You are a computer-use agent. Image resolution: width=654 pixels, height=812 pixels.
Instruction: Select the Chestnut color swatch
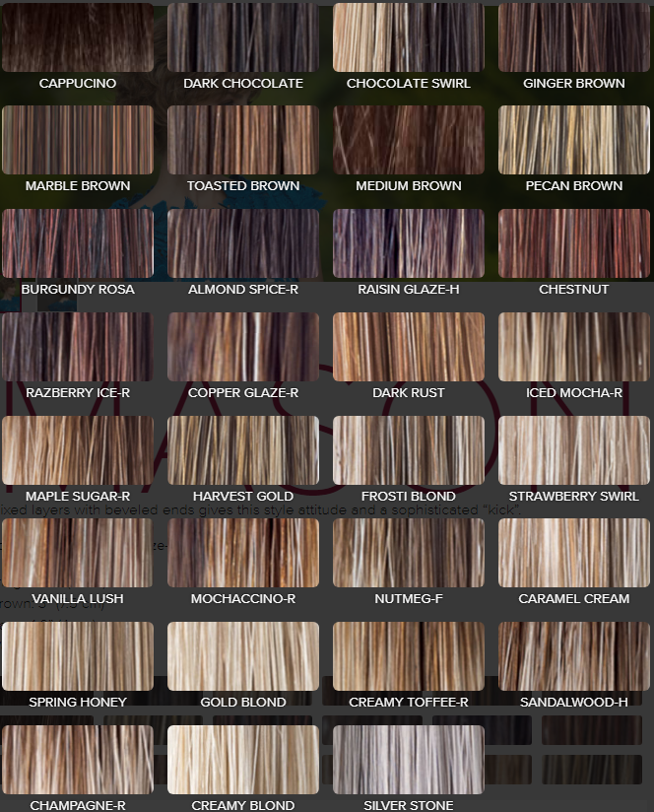[574, 243]
